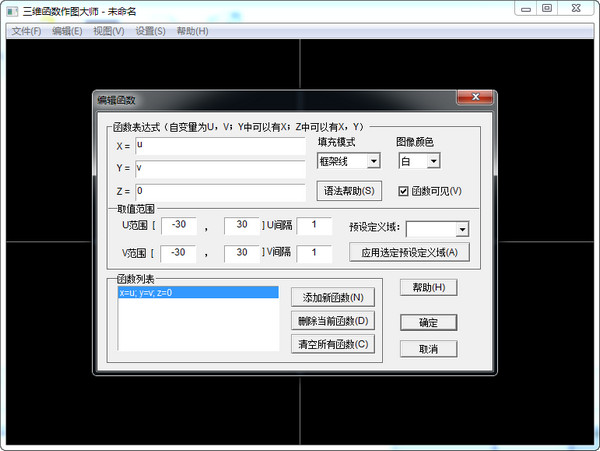Click the X = expression input field
Viewport: 600px width, 451px height.
[219, 146]
